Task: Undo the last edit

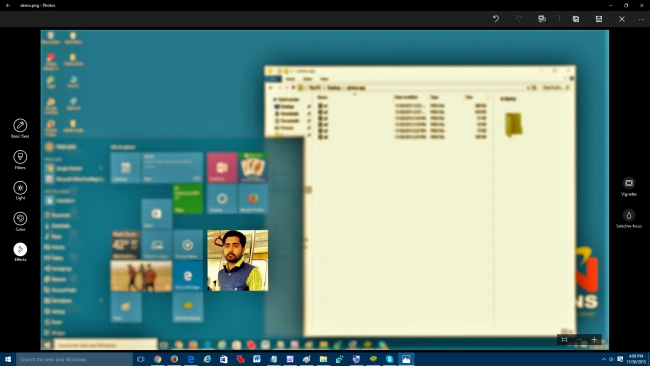Action: [496, 19]
